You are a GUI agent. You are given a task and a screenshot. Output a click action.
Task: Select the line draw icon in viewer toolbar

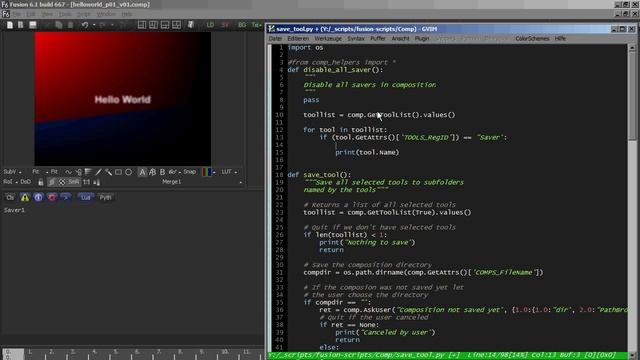pos(98,172)
